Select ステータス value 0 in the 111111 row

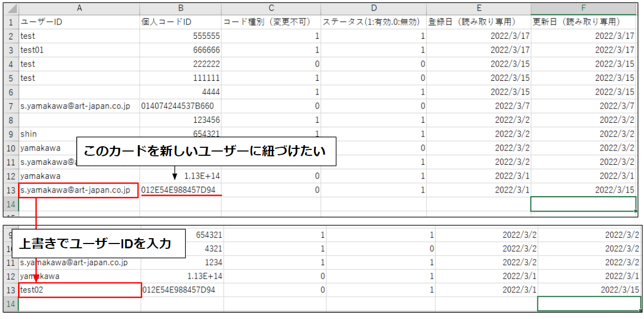374,78
